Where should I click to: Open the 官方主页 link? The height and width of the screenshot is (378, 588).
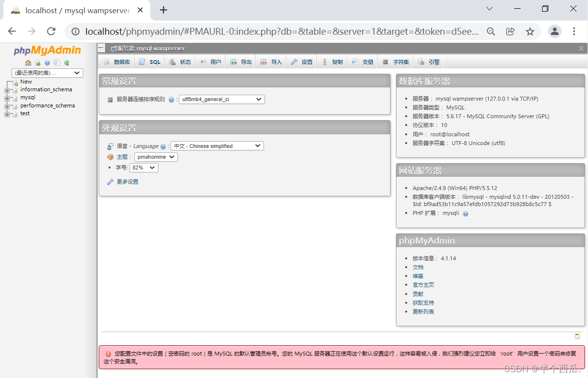click(423, 285)
